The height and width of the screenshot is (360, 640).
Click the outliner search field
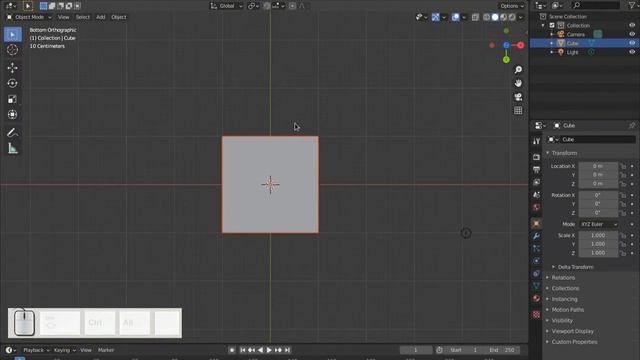pos(595,5)
